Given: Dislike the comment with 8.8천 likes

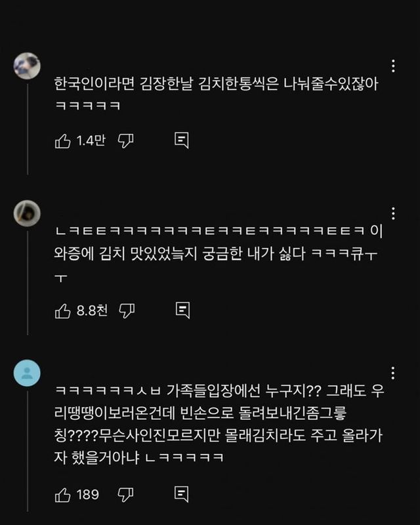Looking at the screenshot, I should 127,310.
